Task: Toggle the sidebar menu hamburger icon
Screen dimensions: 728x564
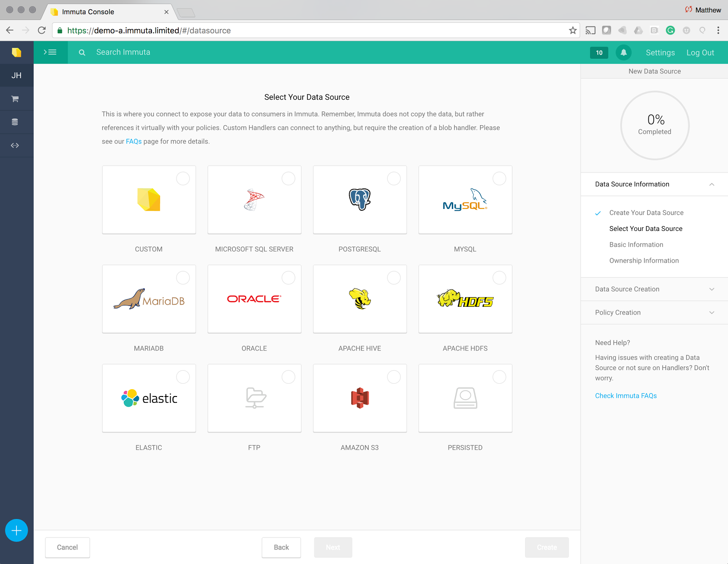Action: click(50, 52)
